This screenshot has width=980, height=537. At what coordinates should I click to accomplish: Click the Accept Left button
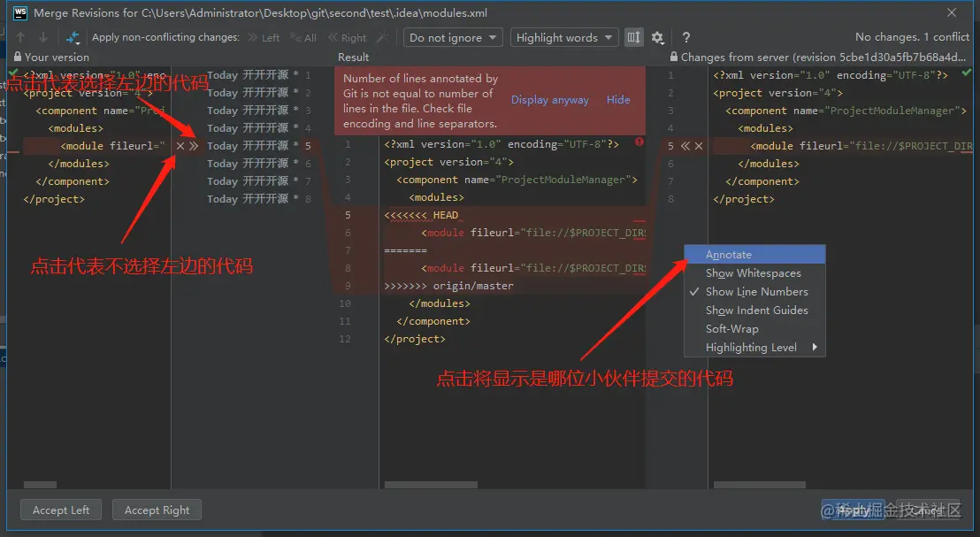pyautogui.click(x=60, y=510)
